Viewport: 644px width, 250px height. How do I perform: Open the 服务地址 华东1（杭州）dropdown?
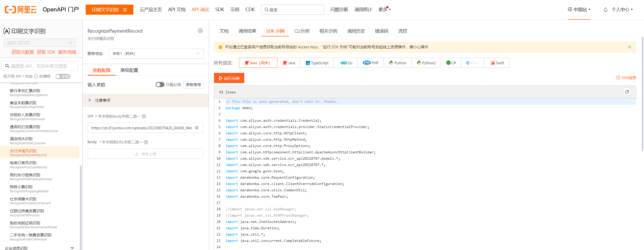click(156, 54)
